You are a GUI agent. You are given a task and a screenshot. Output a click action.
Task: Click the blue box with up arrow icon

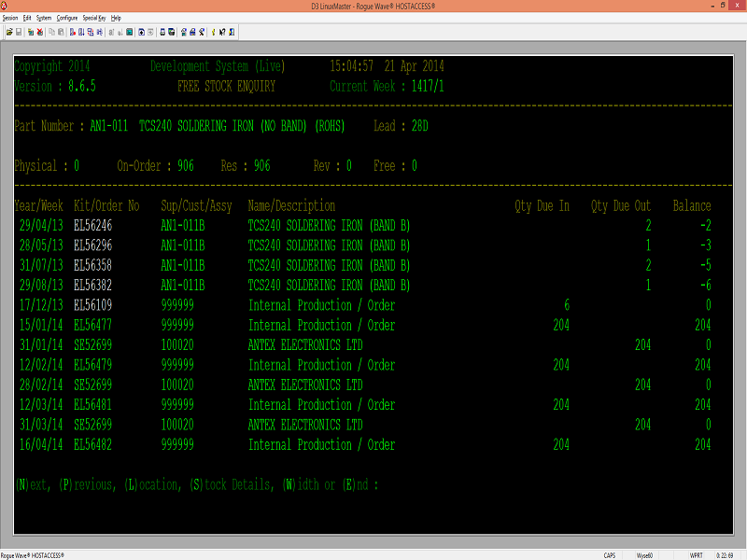pyautogui.click(x=142, y=32)
